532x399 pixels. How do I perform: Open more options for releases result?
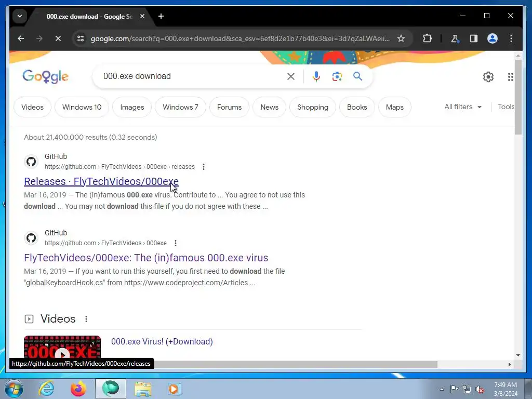(x=204, y=167)
